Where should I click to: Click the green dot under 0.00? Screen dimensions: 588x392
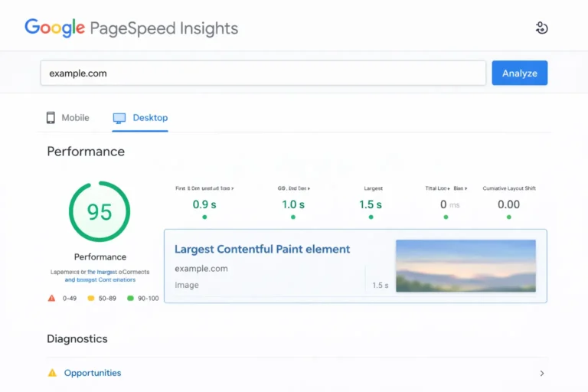click(508, 217)
